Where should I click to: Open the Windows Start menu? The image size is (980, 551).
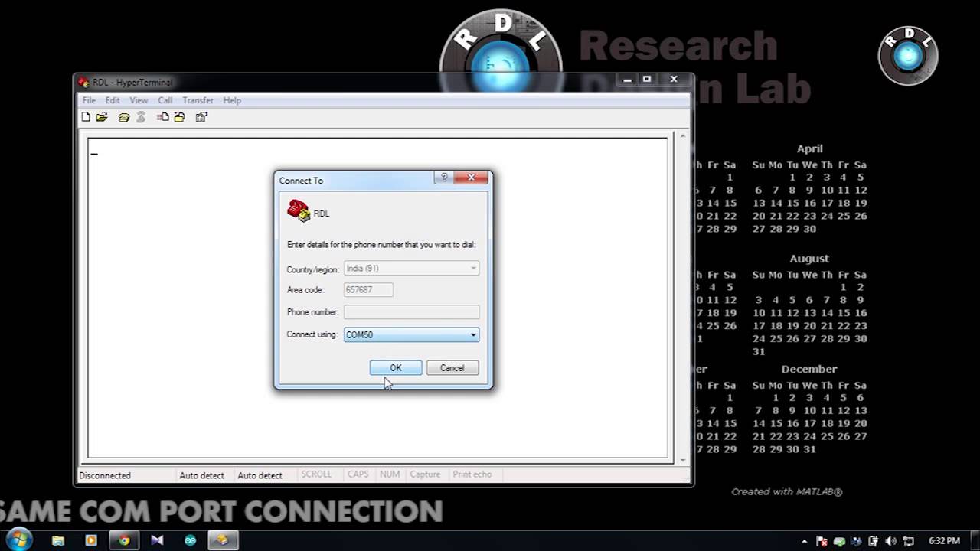[18, 540]
